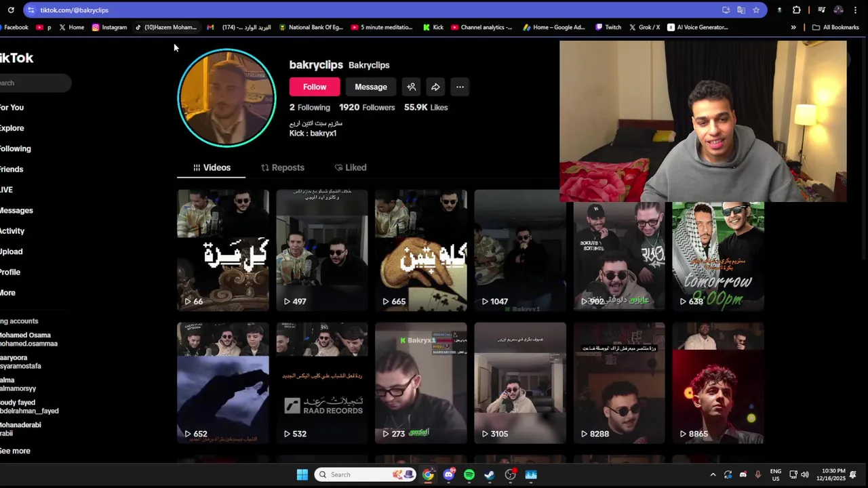This screenshot has width=868, height=488.
Task: Open the video with 8865 views
Action: (x=718, y=383)
